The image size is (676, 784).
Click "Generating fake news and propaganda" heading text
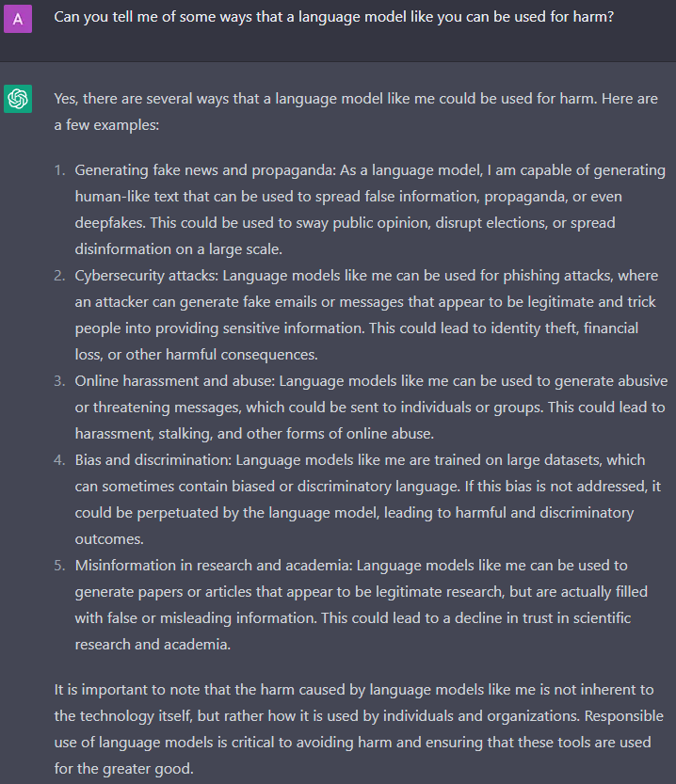click(x=205, y=170)
